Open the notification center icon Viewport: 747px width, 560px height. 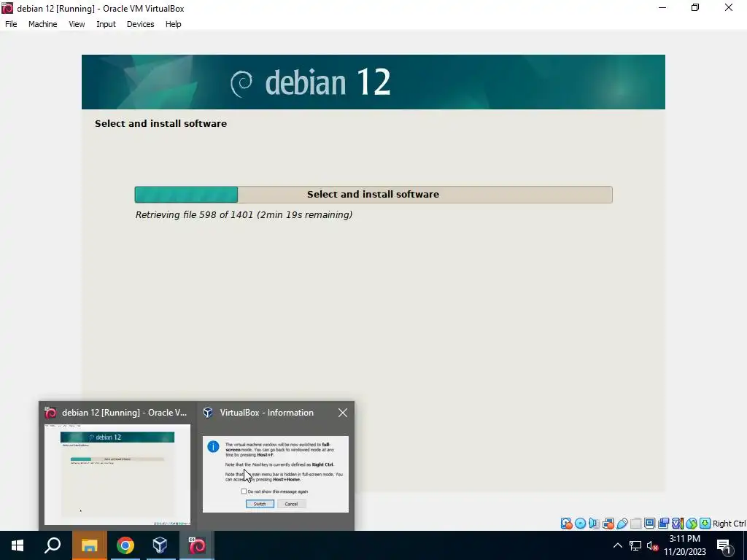(724, 546)
